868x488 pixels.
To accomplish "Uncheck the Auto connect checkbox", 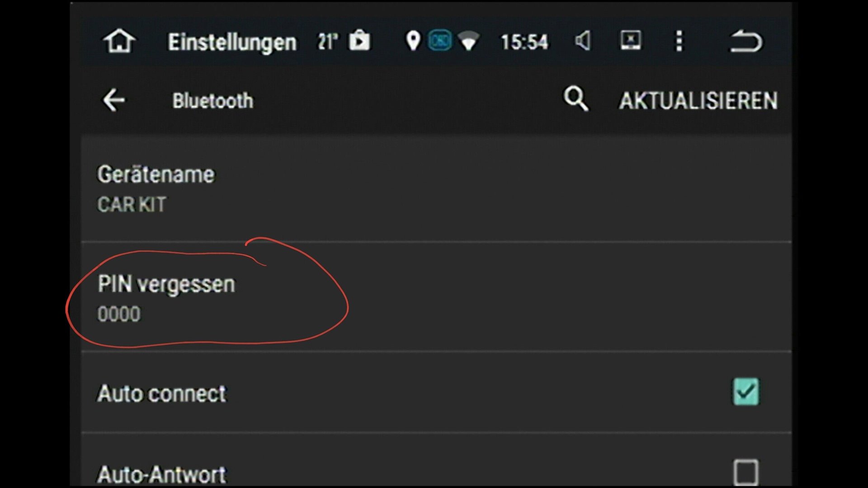I will tap(745, 392).
